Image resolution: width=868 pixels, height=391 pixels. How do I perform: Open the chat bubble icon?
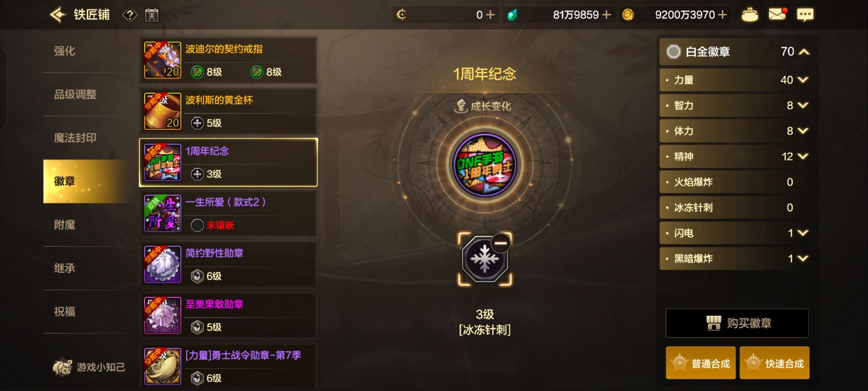[x=805, y=15]
